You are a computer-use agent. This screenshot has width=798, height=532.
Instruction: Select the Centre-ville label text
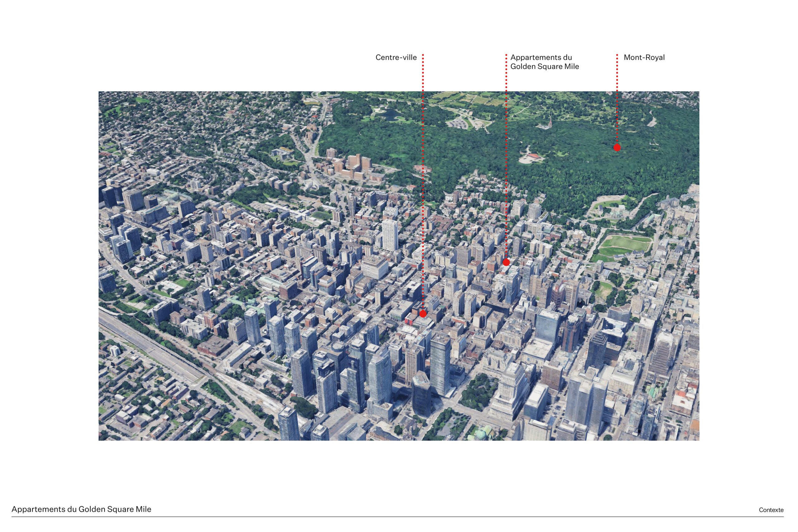[x=396, y=57]
